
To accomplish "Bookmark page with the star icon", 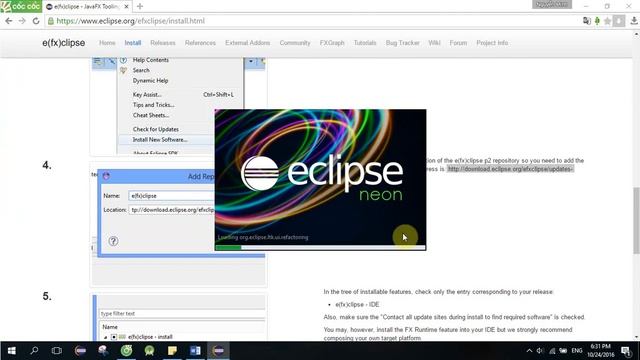I will point(608,21).
